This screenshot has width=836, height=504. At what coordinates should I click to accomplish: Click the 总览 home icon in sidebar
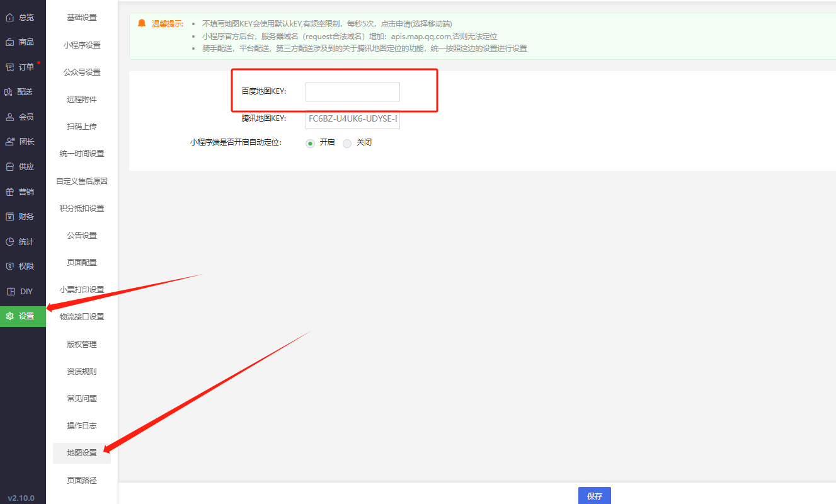(x=9, y=18)
